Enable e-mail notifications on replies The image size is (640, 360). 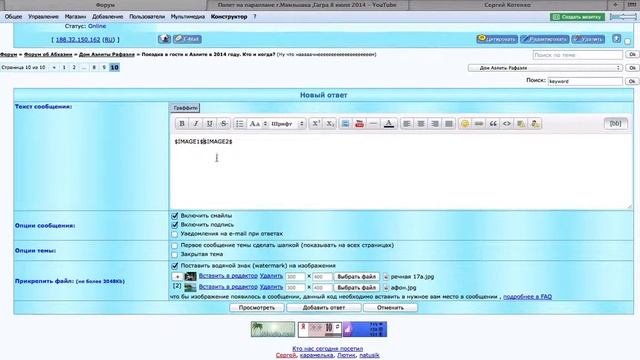pos(175,234)
